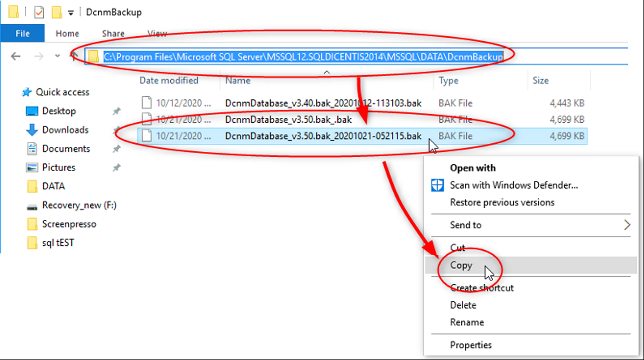
Task: Click the pin icon next to Pictures
Action: [x=117, y=168]
